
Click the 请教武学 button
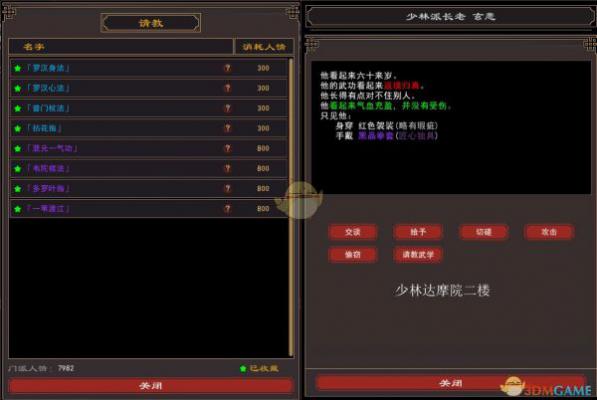tap(418, 255)
